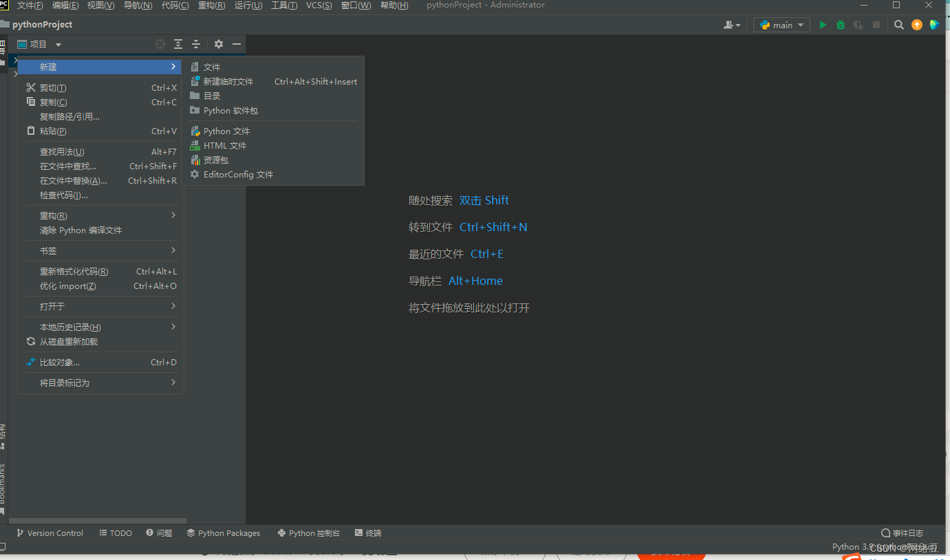The height and width of the screenshot is (560, 950).
Task: Open the 问题 problems tab
Action: point(159,533)
